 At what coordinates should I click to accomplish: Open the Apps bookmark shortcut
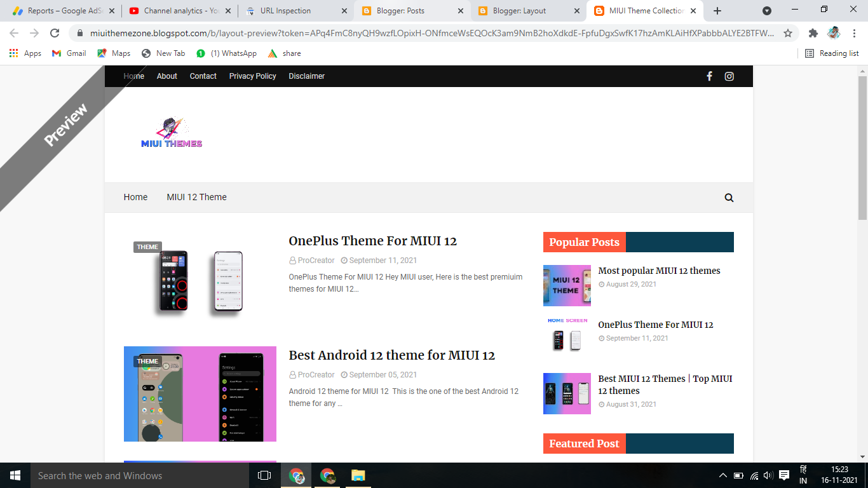pos(25,53)
